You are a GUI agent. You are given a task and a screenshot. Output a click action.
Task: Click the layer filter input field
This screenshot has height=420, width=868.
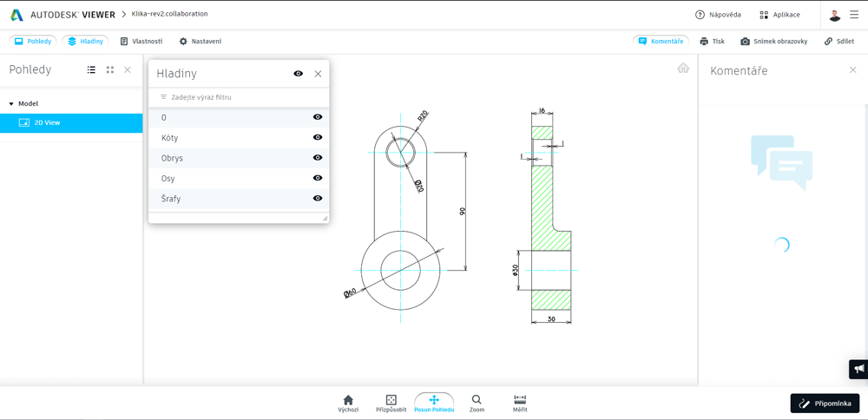coord(239,97)
